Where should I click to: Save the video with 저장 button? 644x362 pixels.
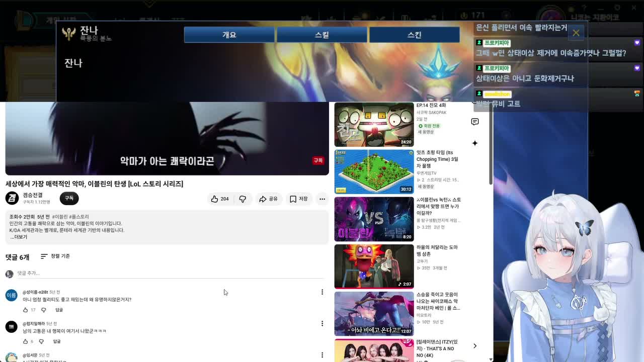coord(298,199)
